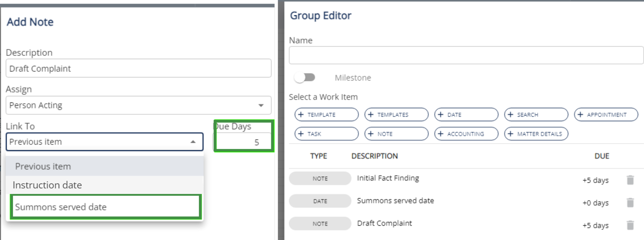The width and height of the screenshot is (644, 240).
Task: Add a Task work item
Action: [326, 134]
